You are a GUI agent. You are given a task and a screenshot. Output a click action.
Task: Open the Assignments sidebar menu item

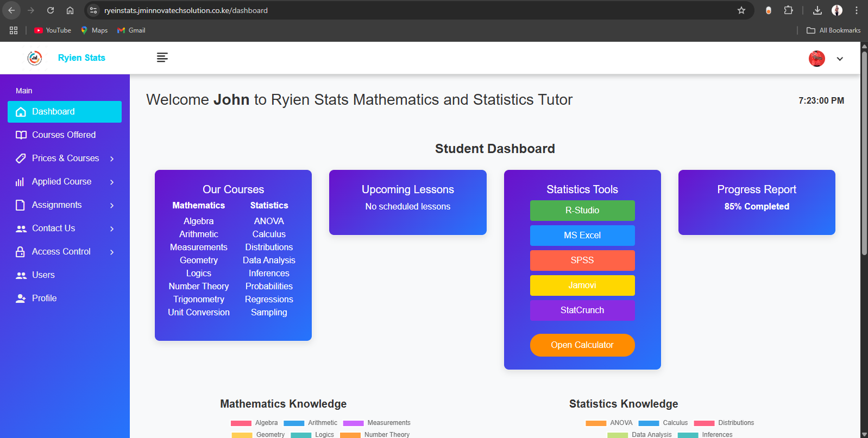56,205
